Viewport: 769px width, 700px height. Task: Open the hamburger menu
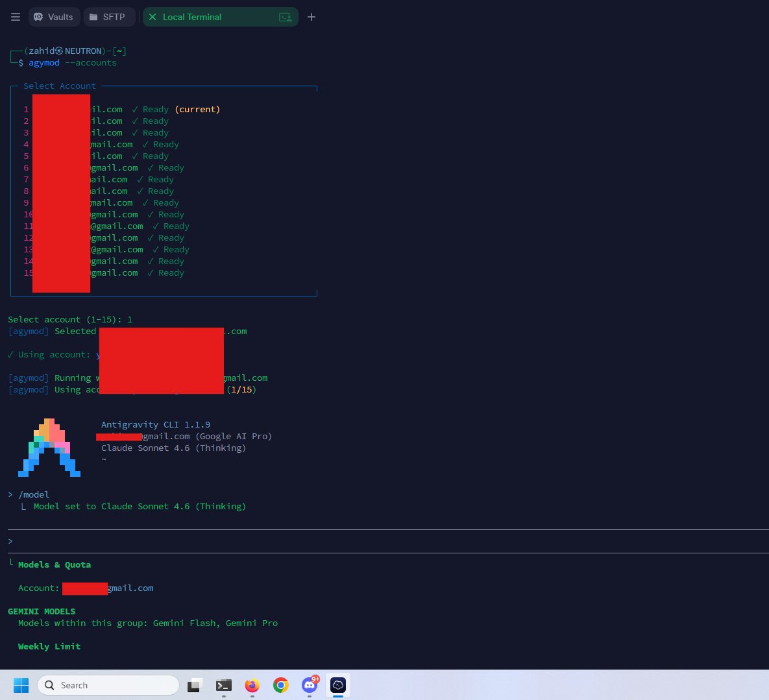point(16,17)
